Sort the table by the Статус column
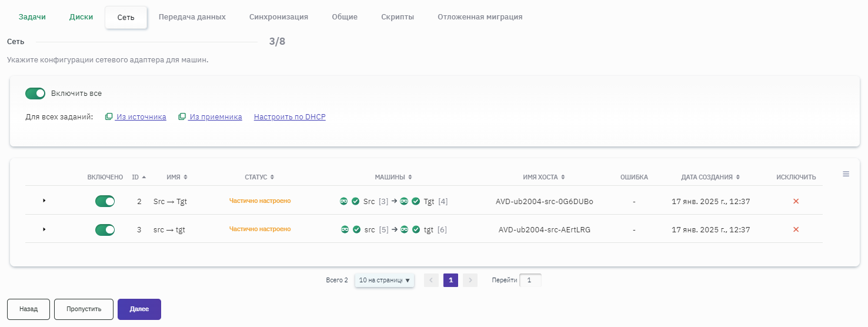 coord(259,177)
